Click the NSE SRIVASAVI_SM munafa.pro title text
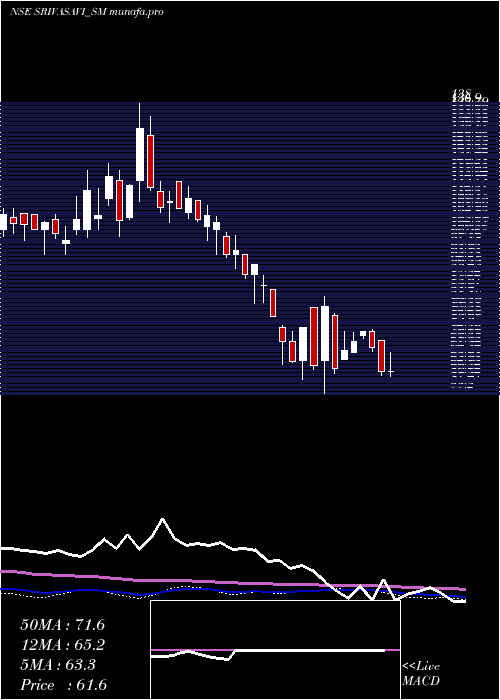This screenshot has width=500, height=700. click(87, 12)
